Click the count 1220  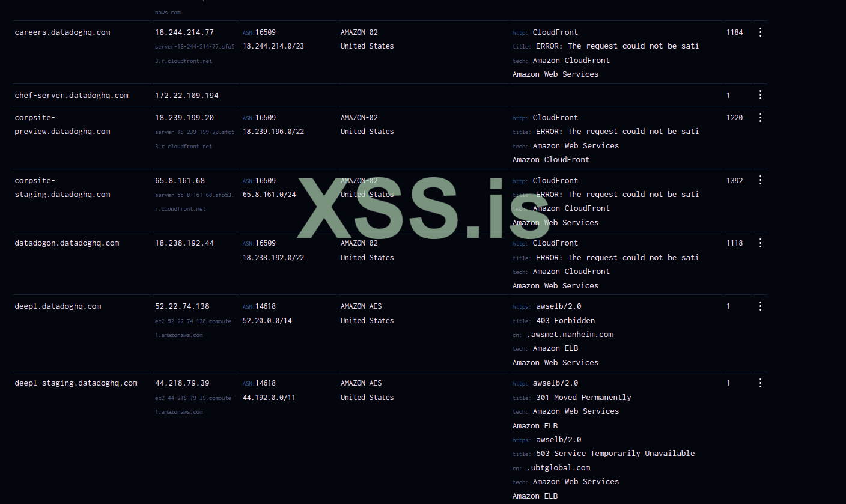[735, 118]
